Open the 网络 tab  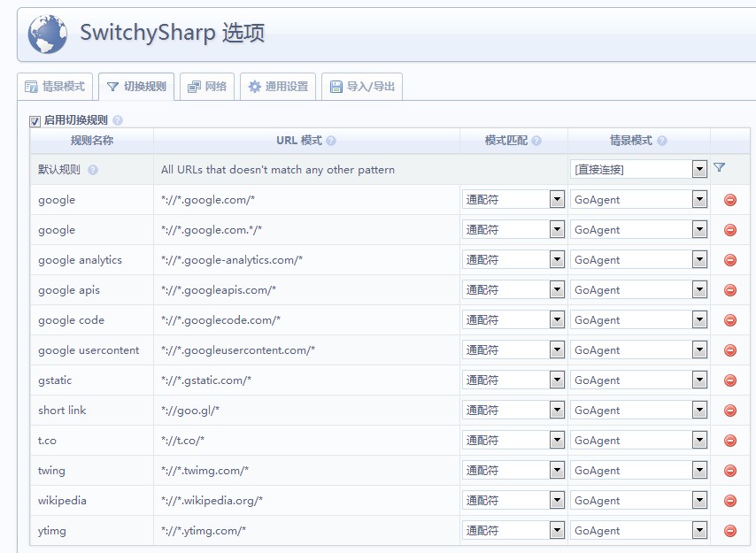tap(207, 87)
